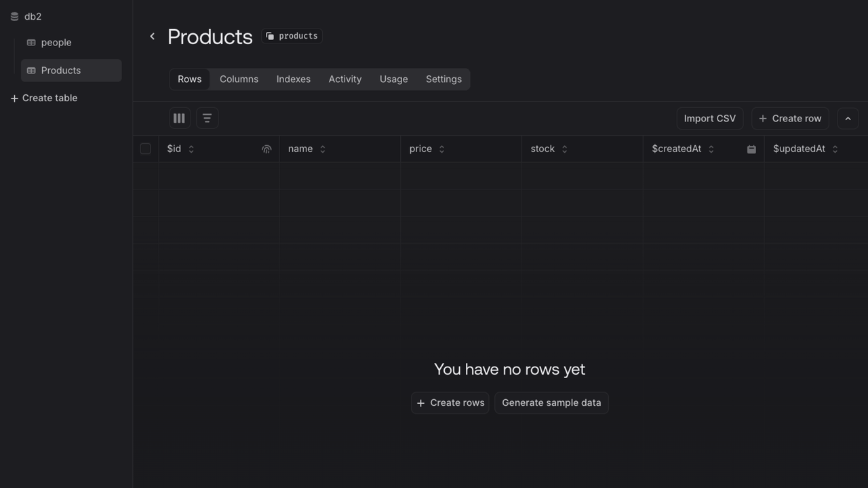Switch to the Columns tab
Viewport: 868px width, 488px height.
point(239,79)
